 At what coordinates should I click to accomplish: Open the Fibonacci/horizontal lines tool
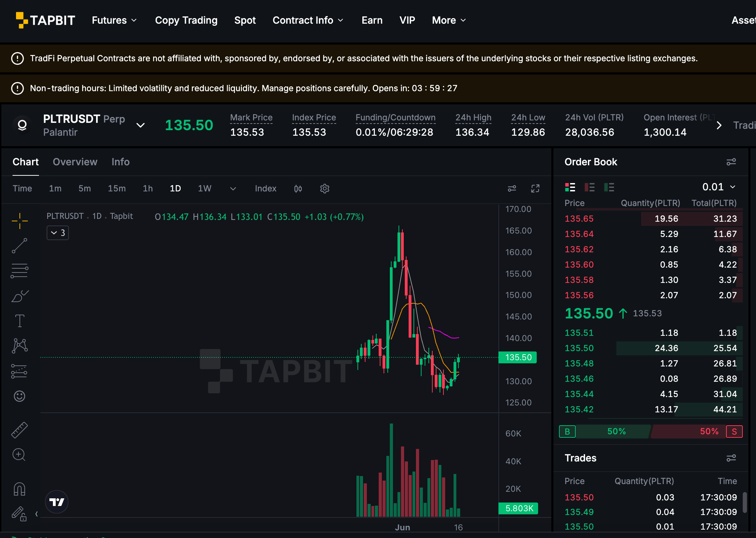tap(20, 271)
